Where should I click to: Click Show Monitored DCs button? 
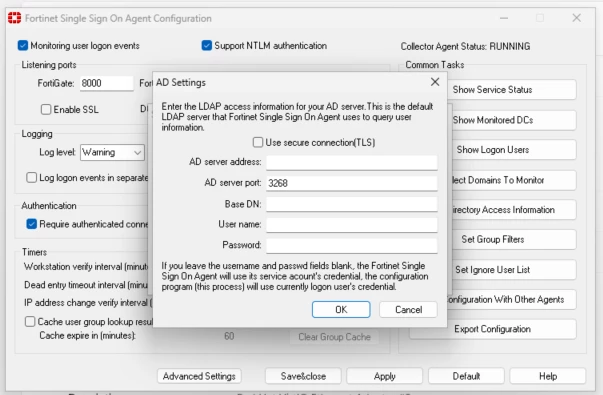513,120
